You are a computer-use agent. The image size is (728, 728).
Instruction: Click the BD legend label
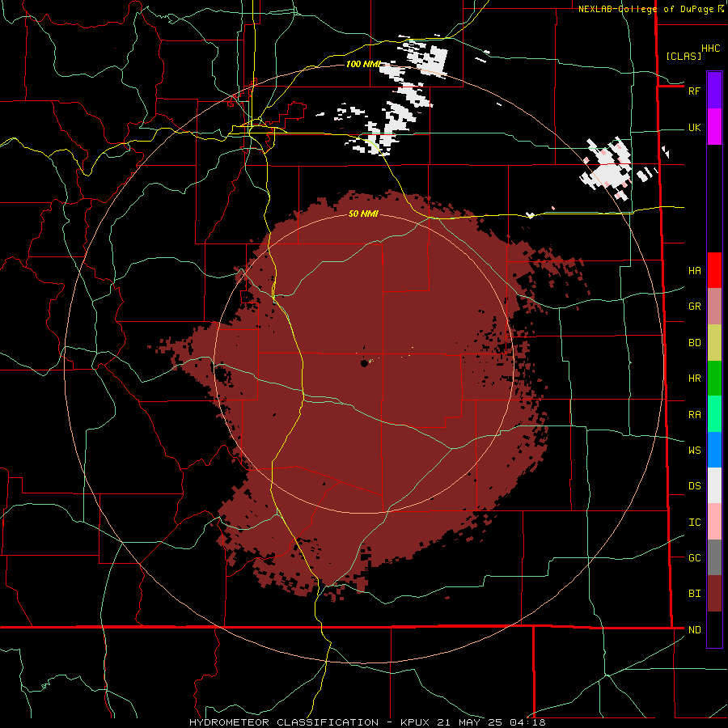pos(694,343)
